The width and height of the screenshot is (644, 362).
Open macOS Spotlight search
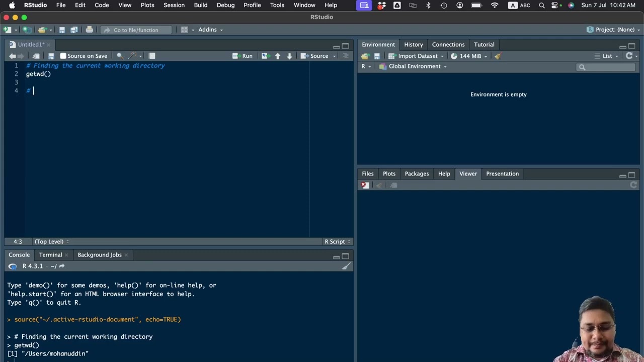pos(541,5)
